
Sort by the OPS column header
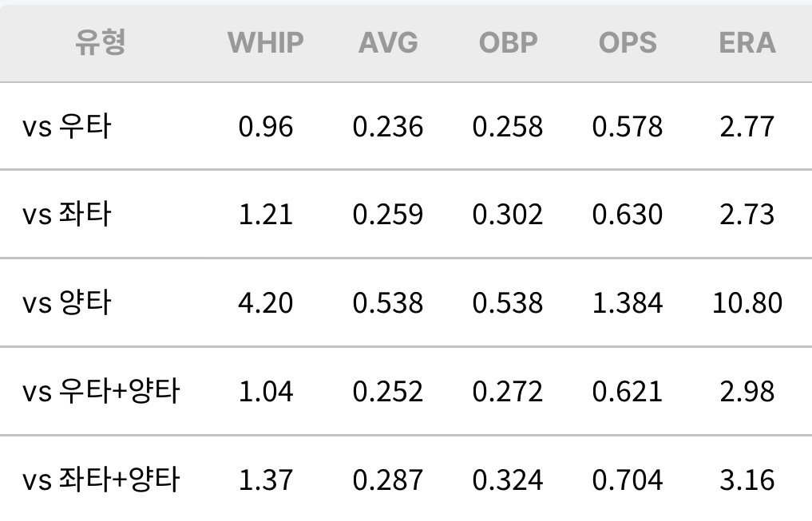pyautogui.click(x=628, y=42)
